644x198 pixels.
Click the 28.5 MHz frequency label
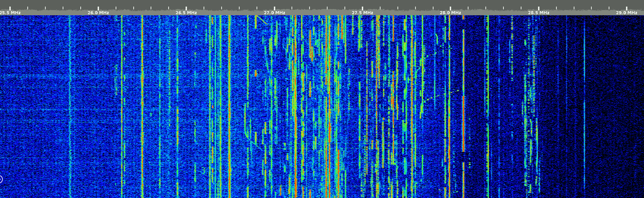pos(539,12)
